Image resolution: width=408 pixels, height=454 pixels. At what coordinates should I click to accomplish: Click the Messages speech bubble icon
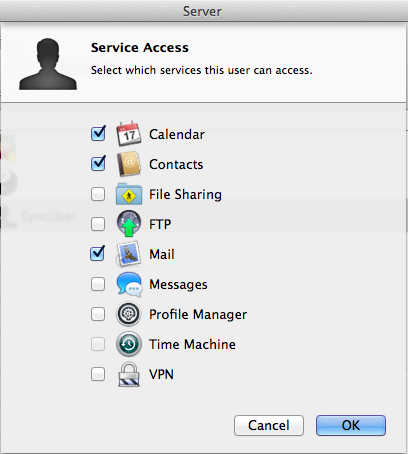click(129, 284)
